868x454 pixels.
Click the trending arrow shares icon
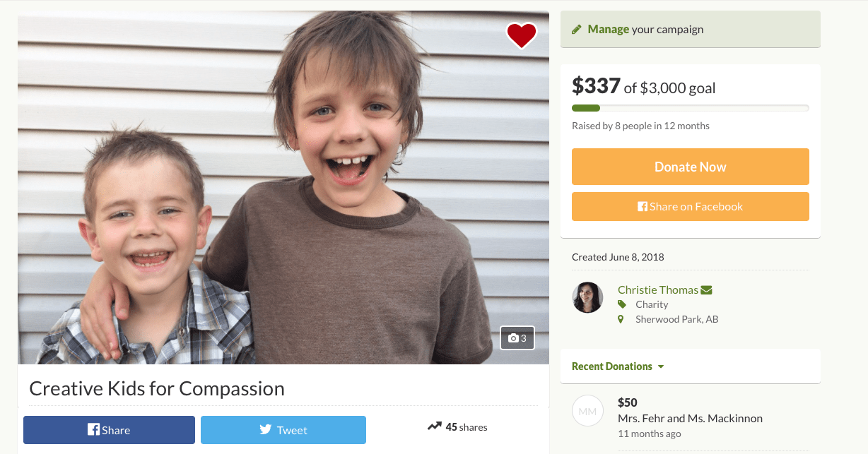coord(434,426)
